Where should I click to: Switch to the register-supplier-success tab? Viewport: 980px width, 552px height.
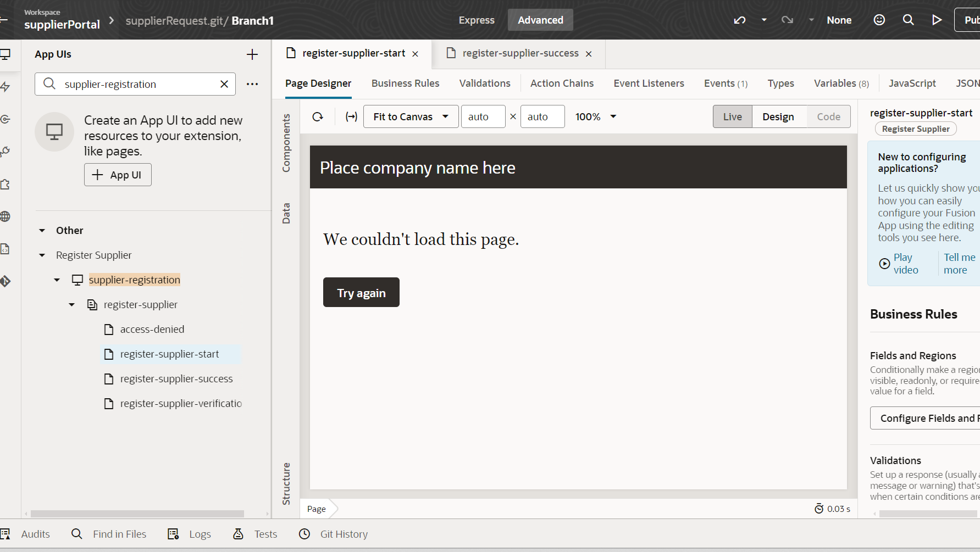pyautogui.click(x=520, y=53)
